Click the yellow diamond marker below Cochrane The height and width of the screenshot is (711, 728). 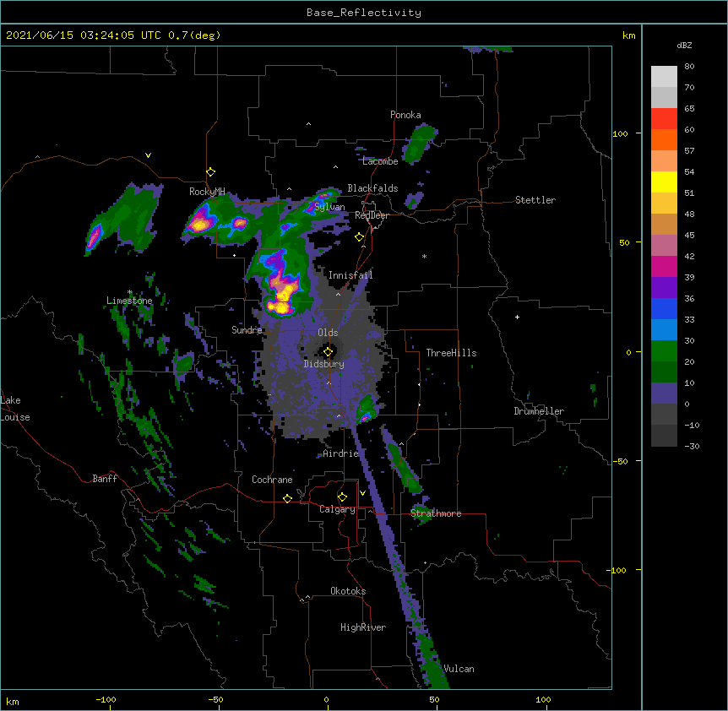pos(287,498)
